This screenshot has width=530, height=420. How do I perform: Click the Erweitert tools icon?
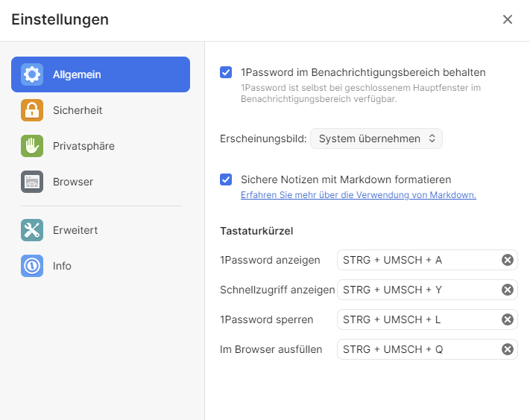pyautogui.click(x=32, y=230)
